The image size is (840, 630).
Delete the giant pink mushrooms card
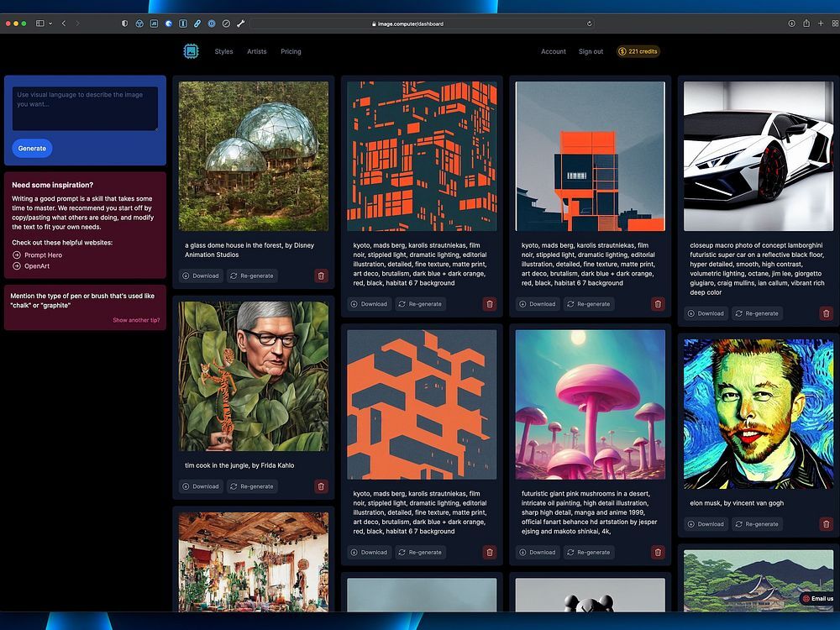point(658,553)
